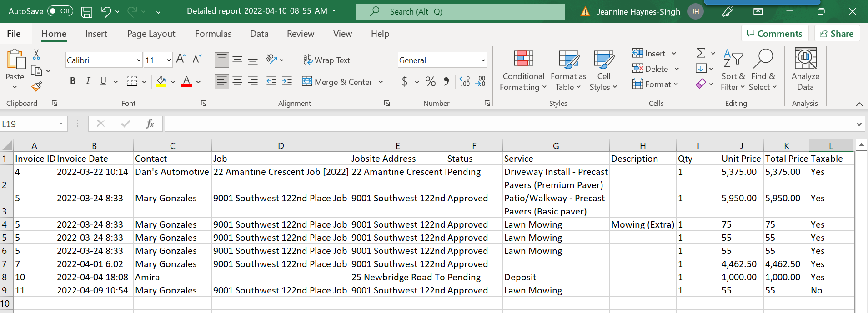
Task: Open the Comments pane button
Action: pyautogui.click(x=774, y=34)
